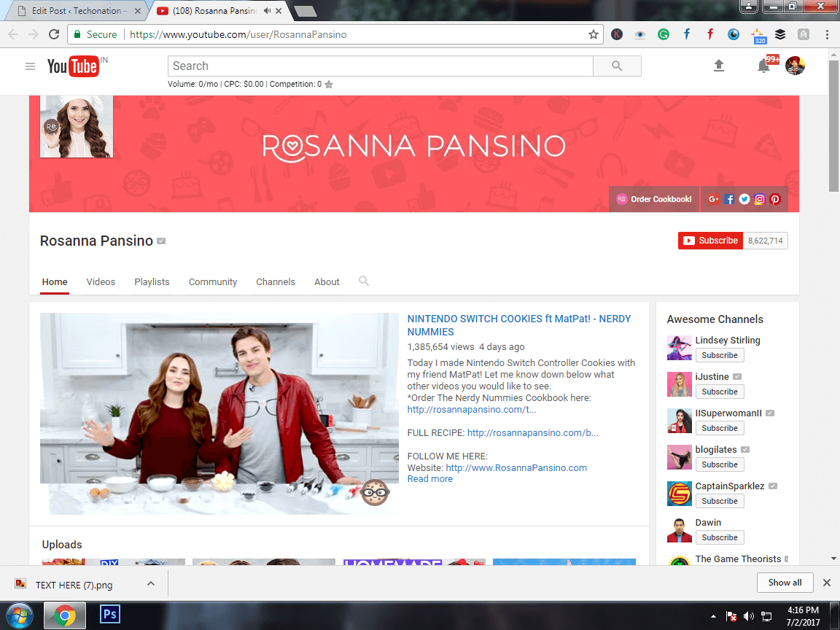The height and width of the screenshot is (630, 840).
Task: Click the blue Facebook extension icon
Action: (x=687, y=34)
